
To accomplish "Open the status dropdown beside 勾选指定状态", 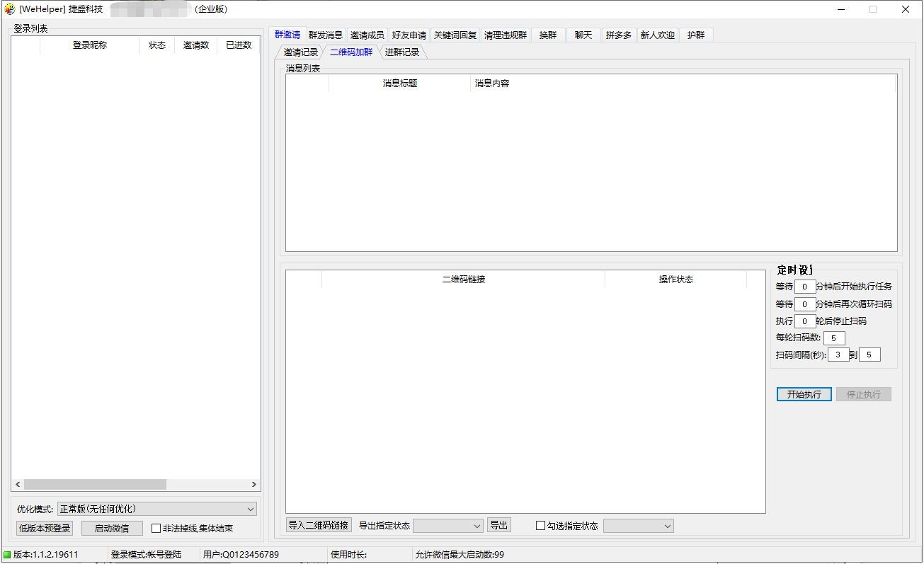I will click(x=637, y=525).
